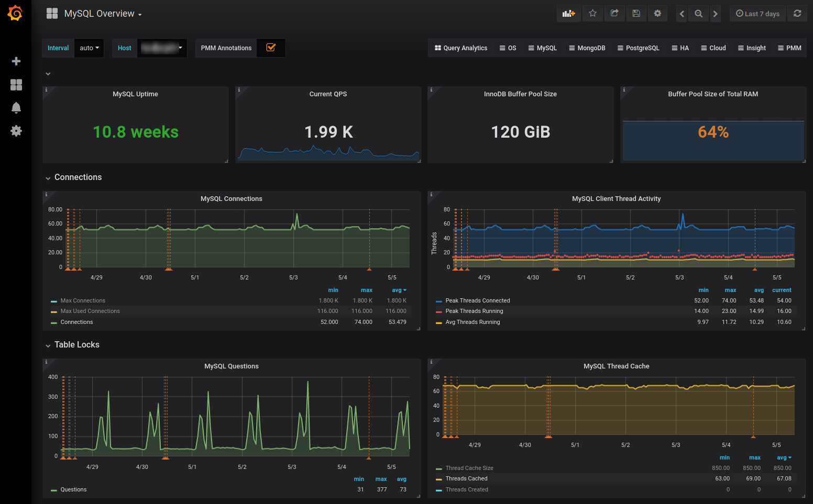Show info for InnoDB Buffer Pool Size panel
This screenshot has width=813, height=504.
pyautogui.click(x=431, y=90)
